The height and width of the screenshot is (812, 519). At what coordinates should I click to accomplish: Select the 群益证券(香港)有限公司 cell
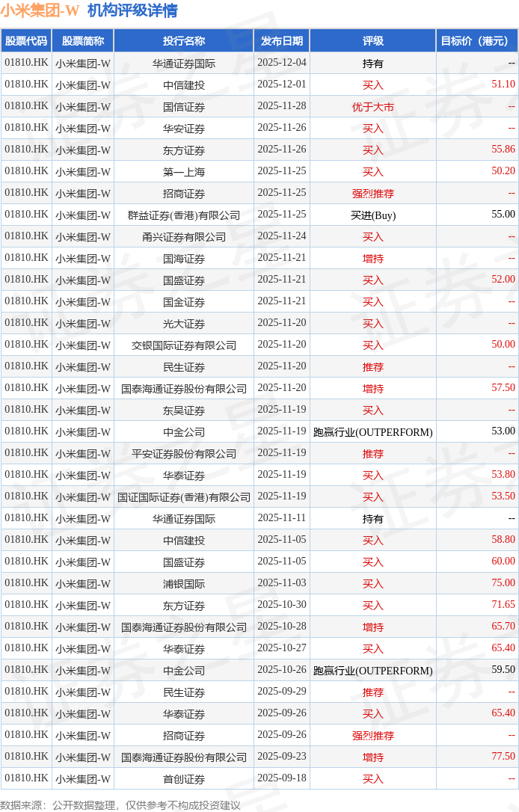pos(184,215)
